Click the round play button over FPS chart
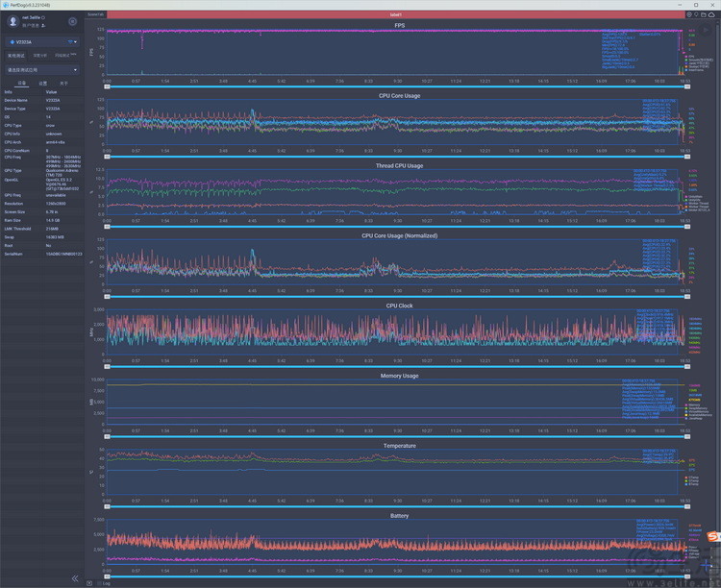The image size is (721, 588). click(708, 31)
